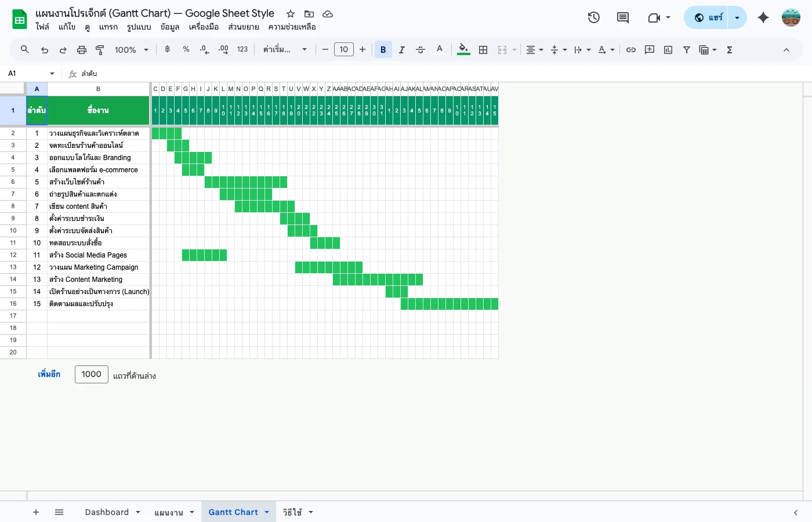Switch to the Dashboard tab
The image size is (812, 522).
[x=107, y=512]
